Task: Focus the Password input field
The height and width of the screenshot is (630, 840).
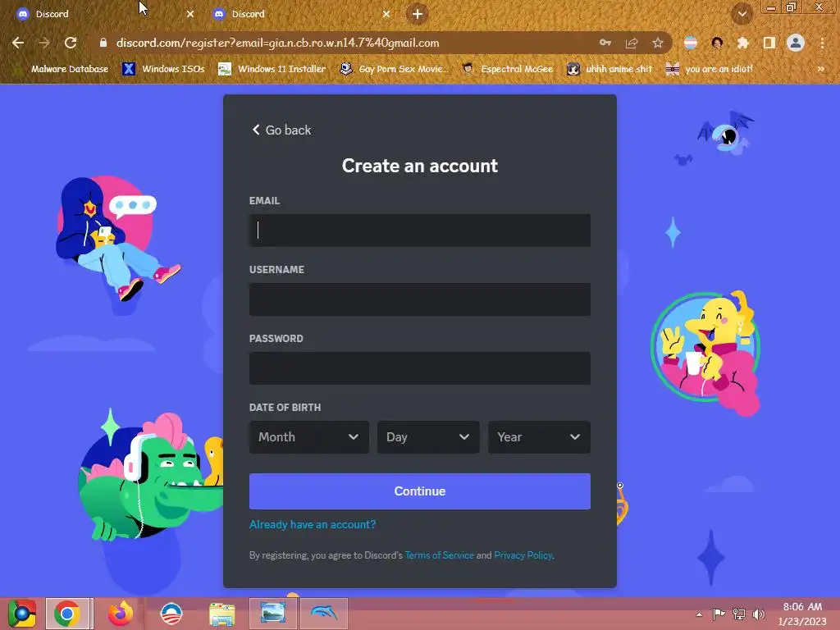Action: [x=420, y=368]
